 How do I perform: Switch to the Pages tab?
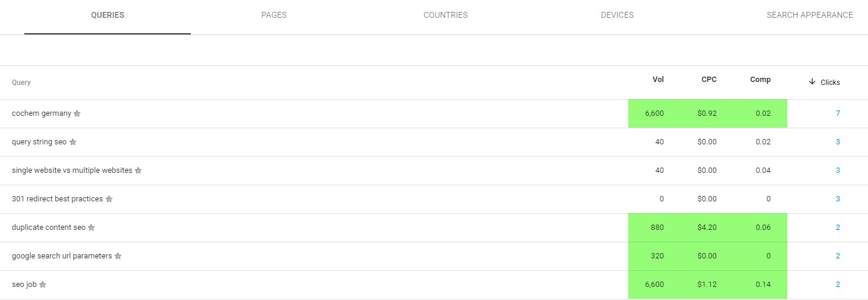pyautogui.click(x=274, y=15)
